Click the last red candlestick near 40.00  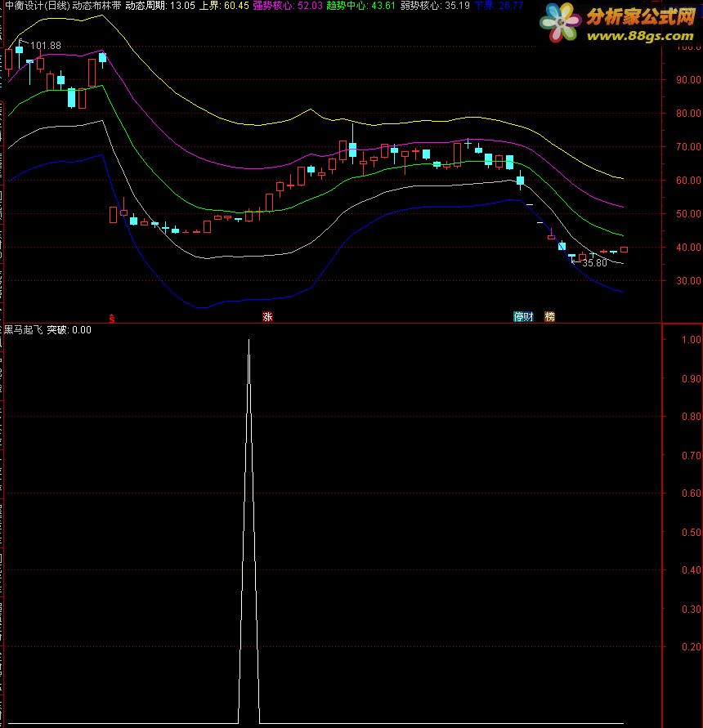[624, 250]
